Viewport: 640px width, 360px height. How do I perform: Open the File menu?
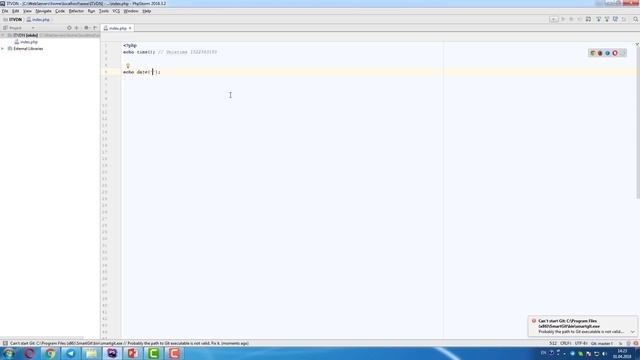tap(5, 11)
